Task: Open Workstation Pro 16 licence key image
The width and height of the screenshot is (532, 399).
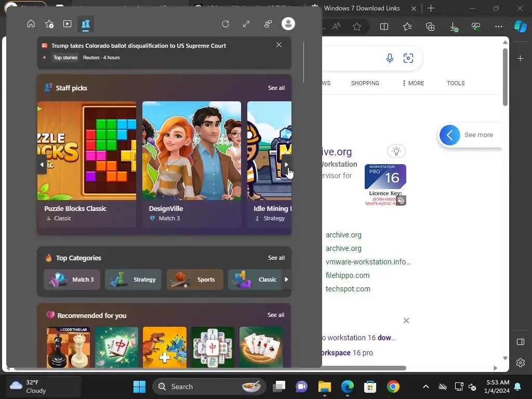Action: 385,185
